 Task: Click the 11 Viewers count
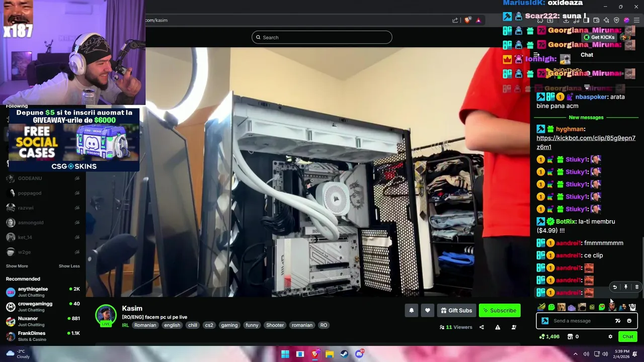[x=456, y=327]
